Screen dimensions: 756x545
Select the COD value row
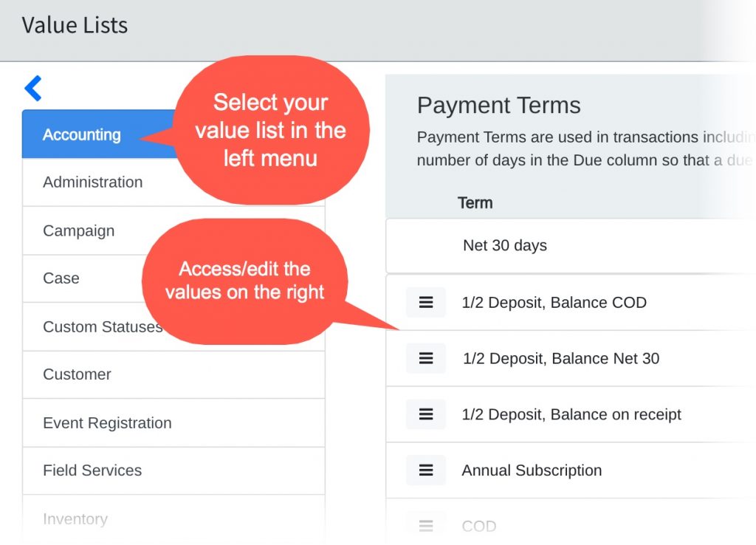[479, 525]
